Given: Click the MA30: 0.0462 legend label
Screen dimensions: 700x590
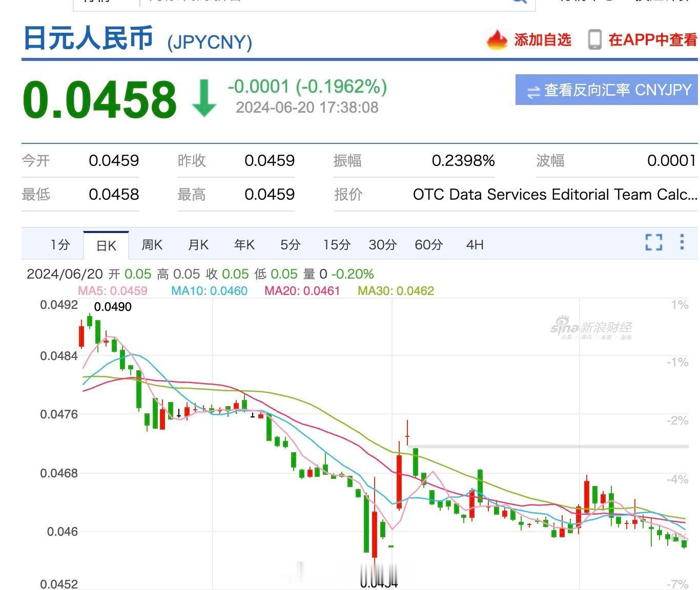Looking at the screenshot, I should coord(396,291).
